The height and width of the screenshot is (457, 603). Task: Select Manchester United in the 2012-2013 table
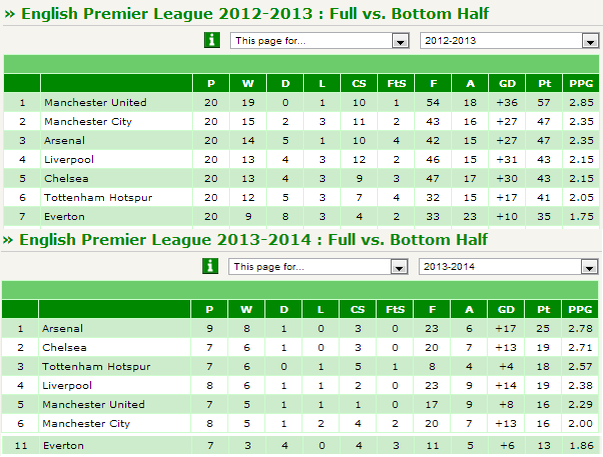click(x=95, y=102)
